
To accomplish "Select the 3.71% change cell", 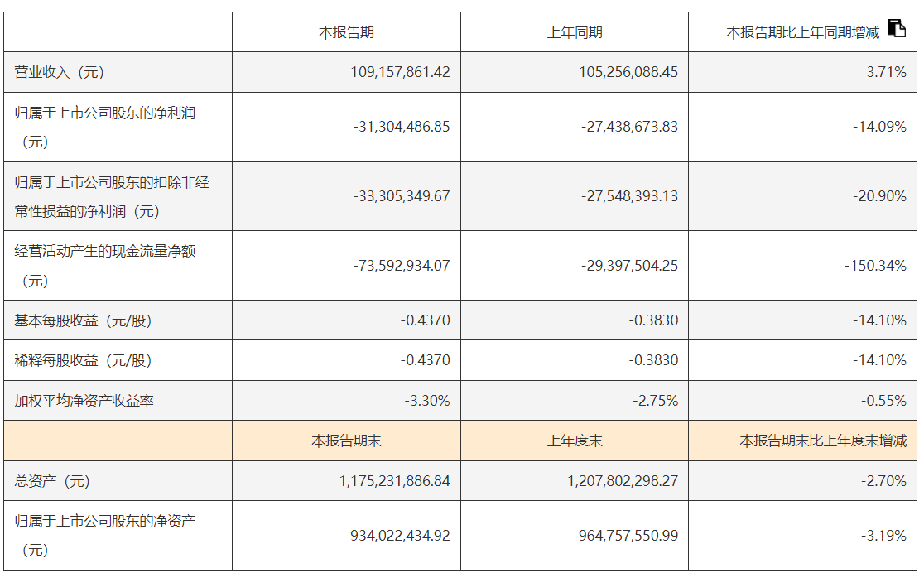I will [x=886, y=72].
